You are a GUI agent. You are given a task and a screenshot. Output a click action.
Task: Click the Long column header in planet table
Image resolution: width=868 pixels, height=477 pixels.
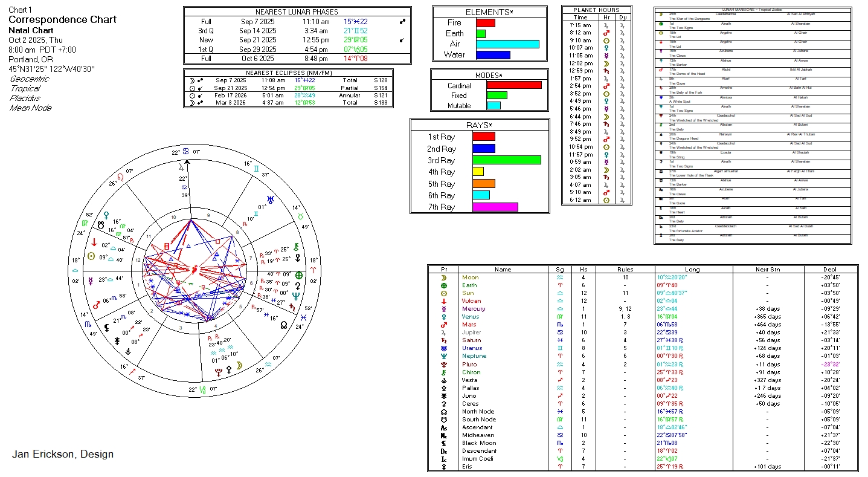(692, 270)
